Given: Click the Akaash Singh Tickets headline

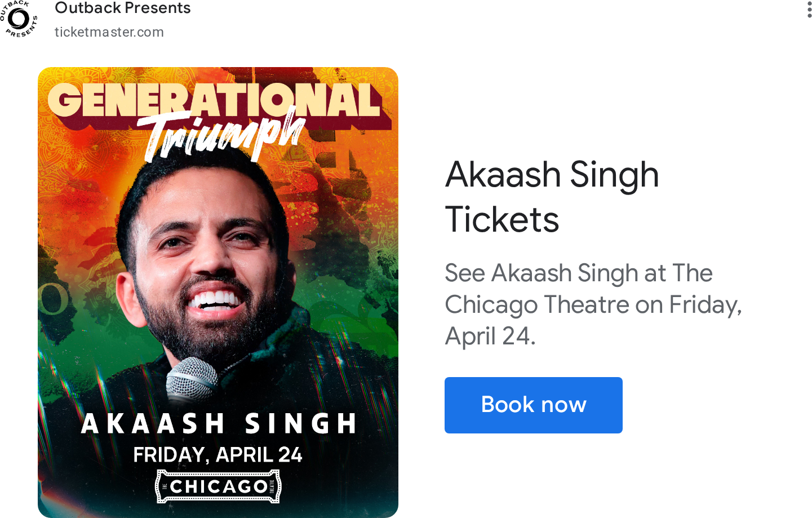Looking at the screenshot, I should (552, 197).
